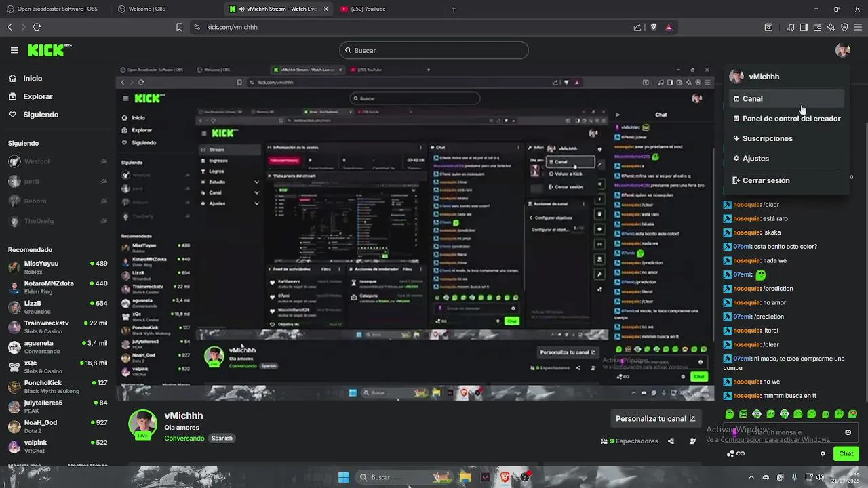Screen dimensions: 868x488
Task: Open the Brave Rewards triangle icon
Action: pyautogui.click(x=669, y=27)
